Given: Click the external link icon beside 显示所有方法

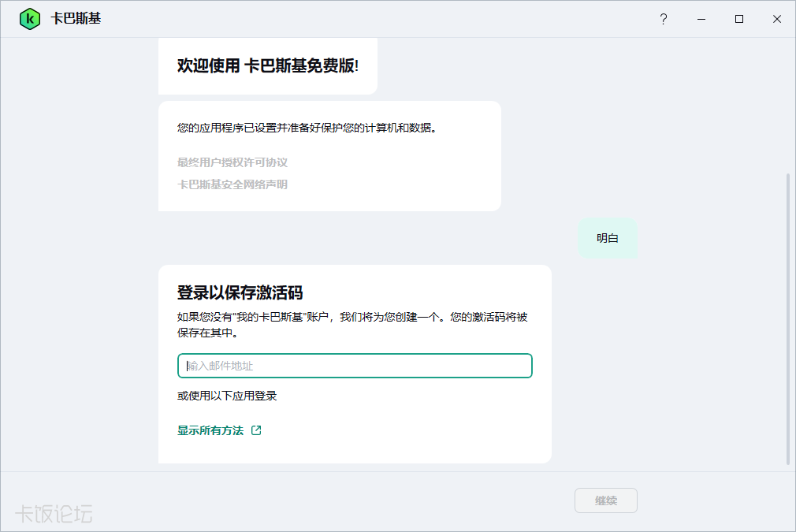Looking at the screenshot, I should pyautogui.click(x=256, y=430).
